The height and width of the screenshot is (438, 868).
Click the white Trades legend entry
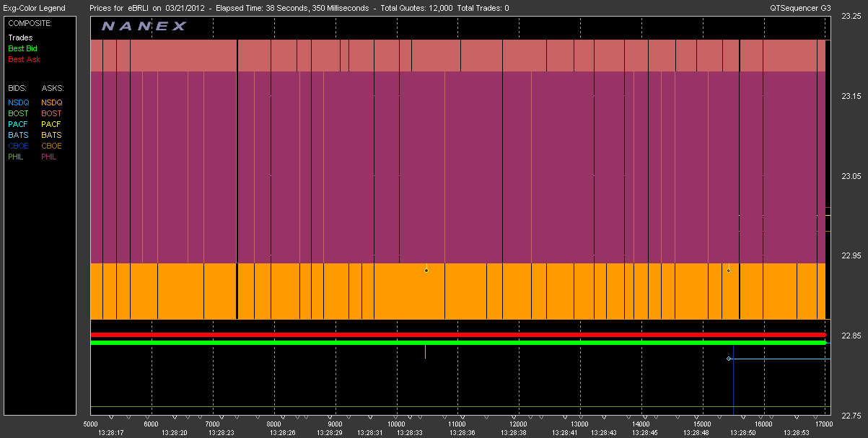click(20, 38)
